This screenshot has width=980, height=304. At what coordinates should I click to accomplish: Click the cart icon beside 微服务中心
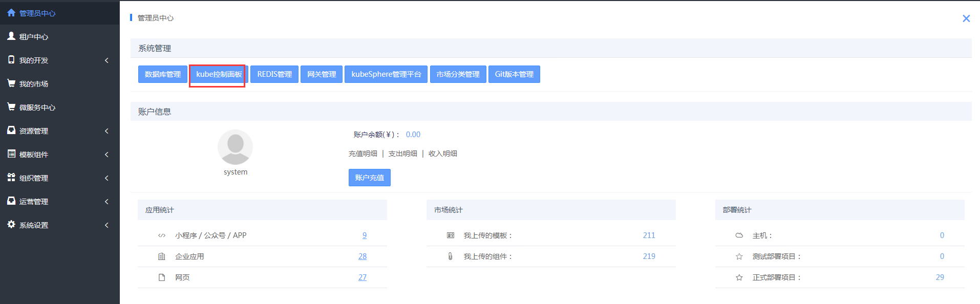click(x=11, y=107)
